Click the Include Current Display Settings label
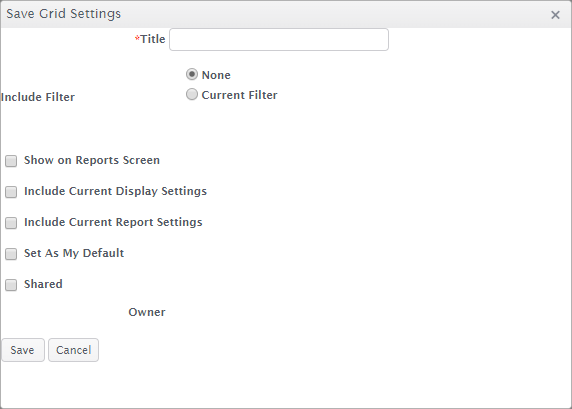The height and width of the screenshot is (409, 572). point(115,191)
